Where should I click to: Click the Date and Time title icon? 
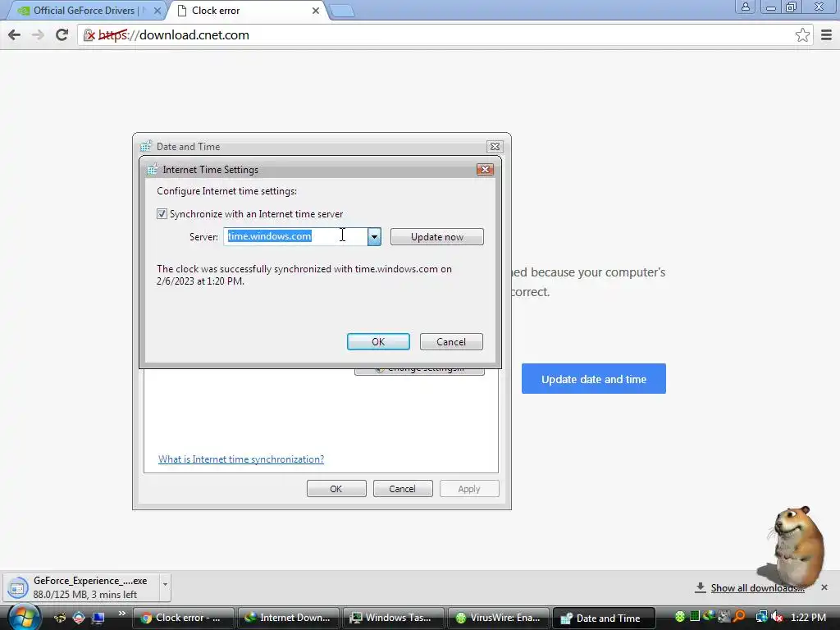[146, 146]
